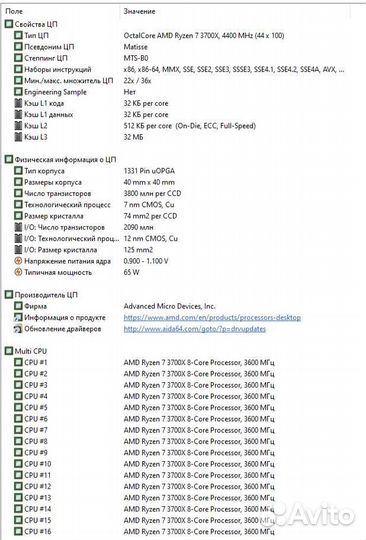Select the Тип ЦП row label
The image size is (366, 540).
click(x=36, y=35)
